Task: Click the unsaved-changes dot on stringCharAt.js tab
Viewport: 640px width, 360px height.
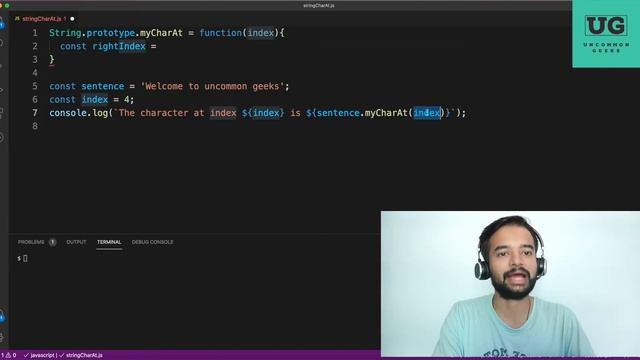Action: (72, 19)
